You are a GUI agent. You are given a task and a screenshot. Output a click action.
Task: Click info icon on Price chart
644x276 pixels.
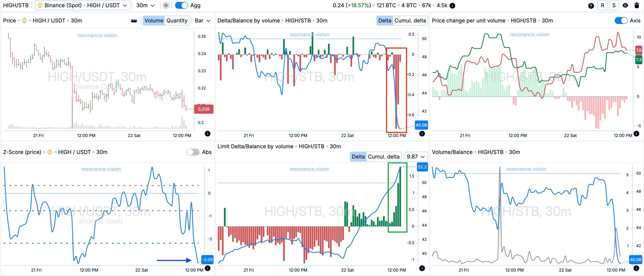207,133
